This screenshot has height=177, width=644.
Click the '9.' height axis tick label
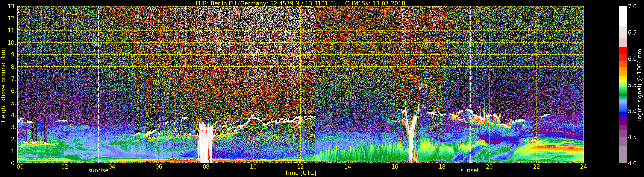click(x=13, y=55)
